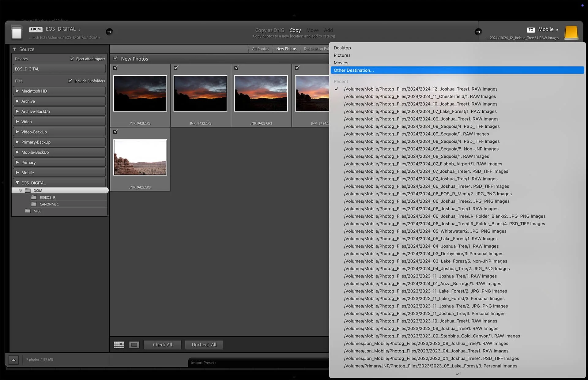588x380 pixels.
Task: Uncheck the JNP_9427.CR3 photo checkbox
Action: tap(115, 132)
